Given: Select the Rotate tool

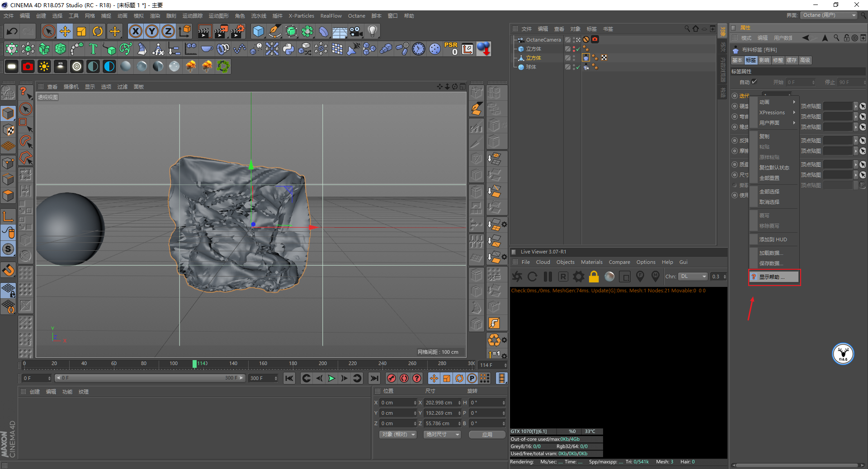Looking at the screenshot, I should pyautogui.click(x=98, y=31).
